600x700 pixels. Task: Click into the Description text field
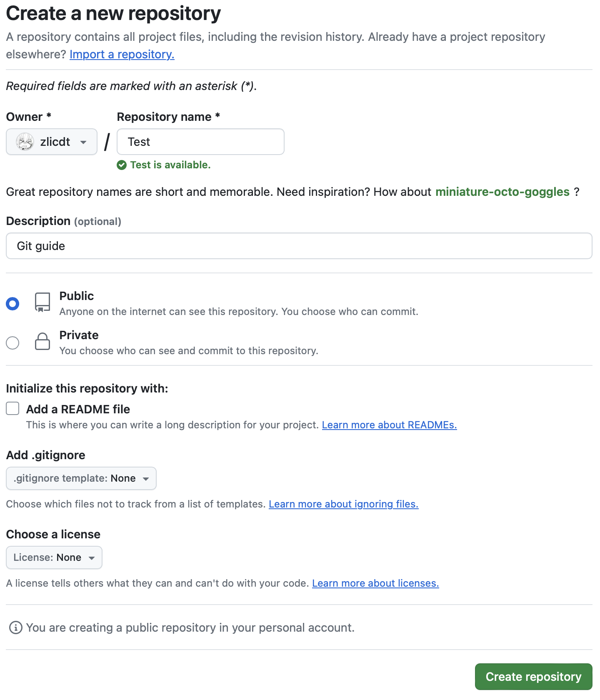point(299,246)
